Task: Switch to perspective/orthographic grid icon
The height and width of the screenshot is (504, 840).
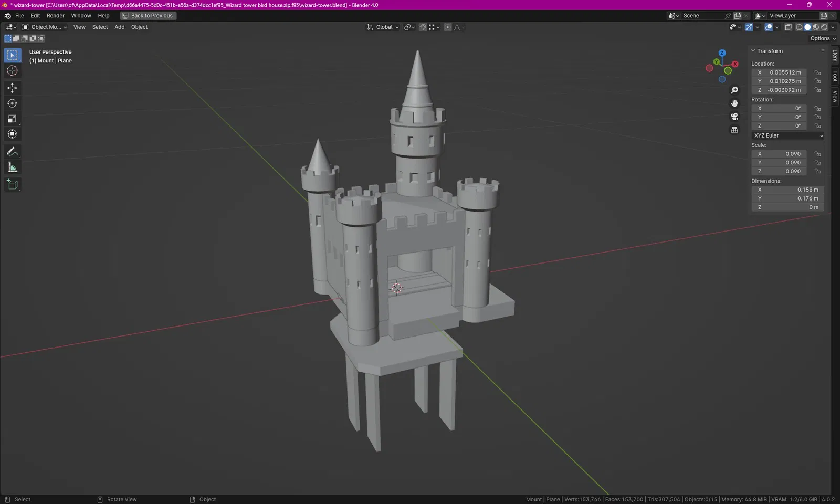Action: (x=734, y=130)
